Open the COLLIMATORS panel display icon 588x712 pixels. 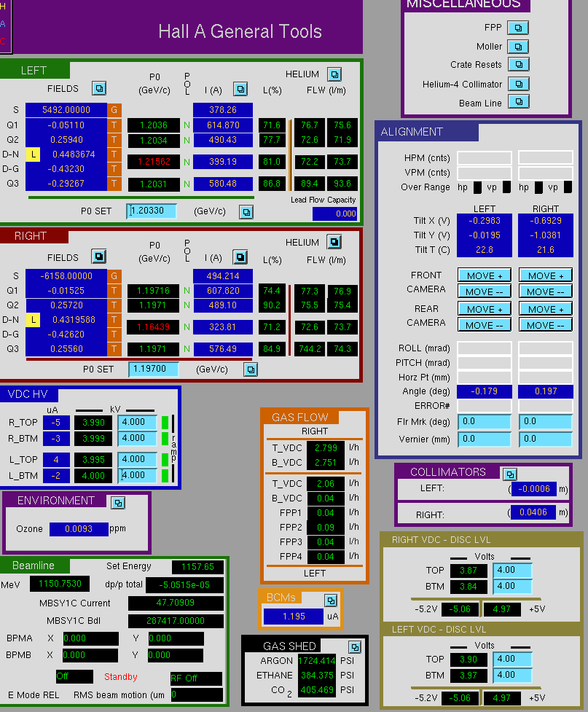point(510,474)
